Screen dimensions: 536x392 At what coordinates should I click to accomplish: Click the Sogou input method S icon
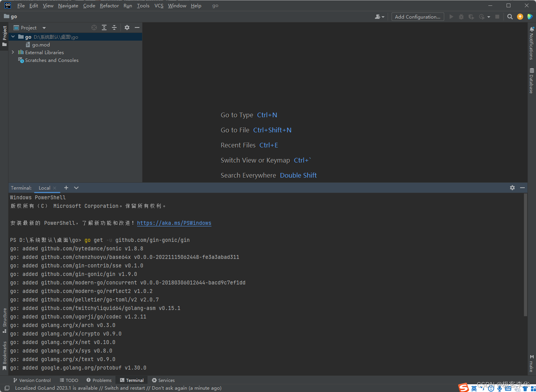464,387
